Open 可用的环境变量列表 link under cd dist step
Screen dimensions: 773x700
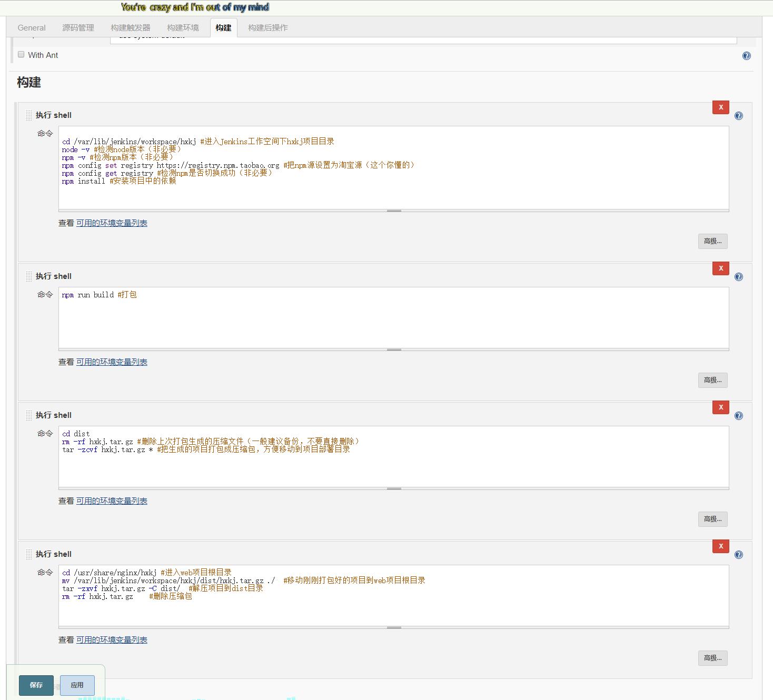point(112,501)
